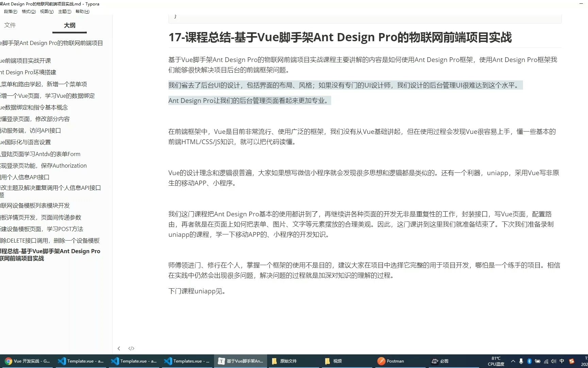
Task: Open Postman from taskbar
Action: [x=399, y=361]
